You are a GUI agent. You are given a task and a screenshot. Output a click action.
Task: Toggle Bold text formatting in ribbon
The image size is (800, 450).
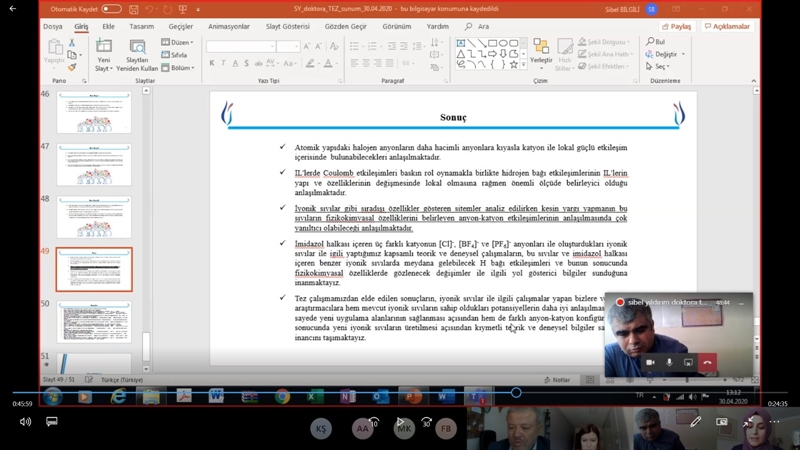point(212,63)
